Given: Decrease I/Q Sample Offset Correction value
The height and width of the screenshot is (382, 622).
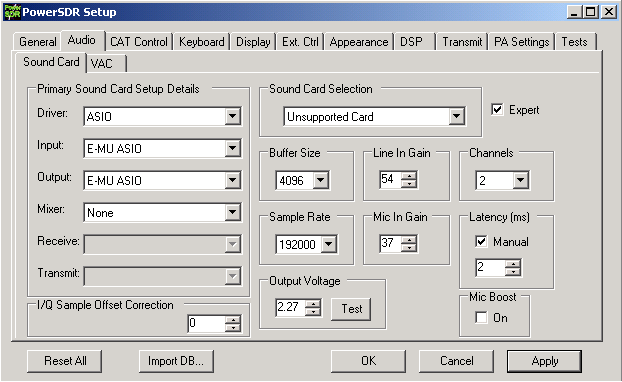Looking at the screenshot, I should 233,328.
